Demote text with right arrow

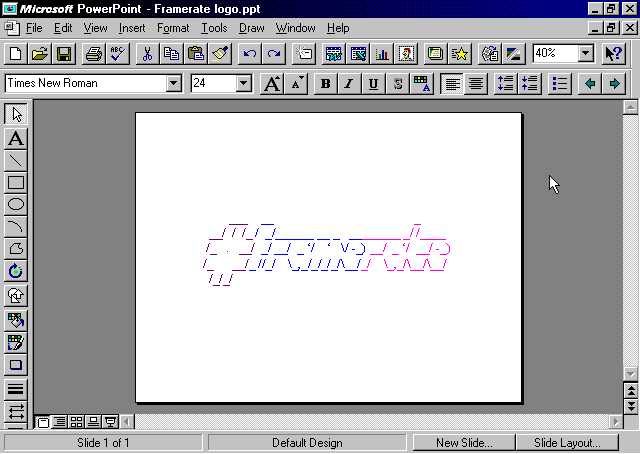(x=613, y=84)
